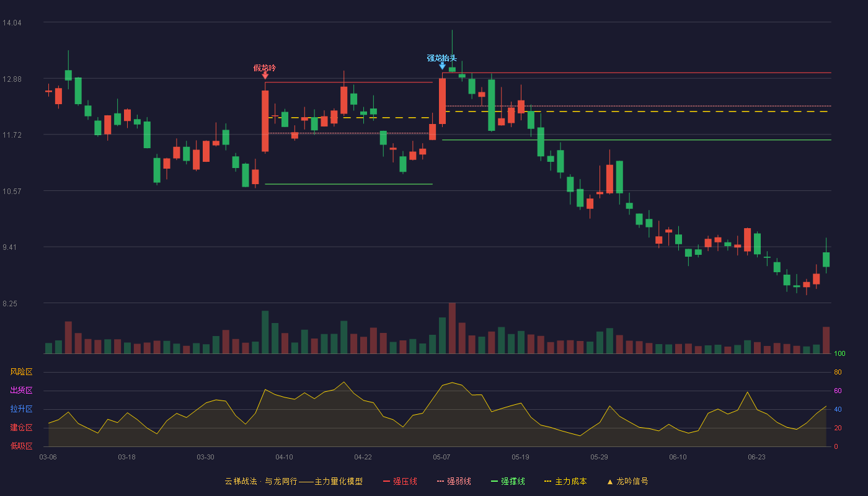The height and width of the screenshot is (496, 868).
Task: Click the tallest volume bar
Action: click(452, 328)
